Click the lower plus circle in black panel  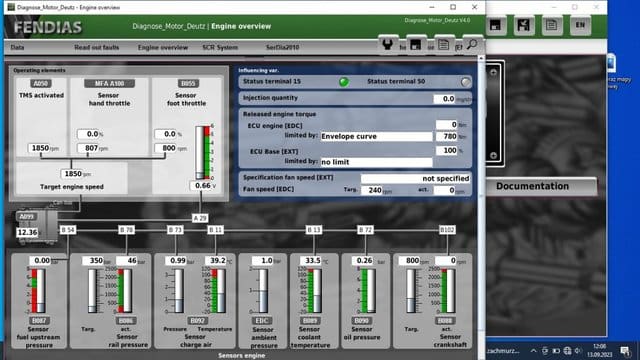click(493, 156)
